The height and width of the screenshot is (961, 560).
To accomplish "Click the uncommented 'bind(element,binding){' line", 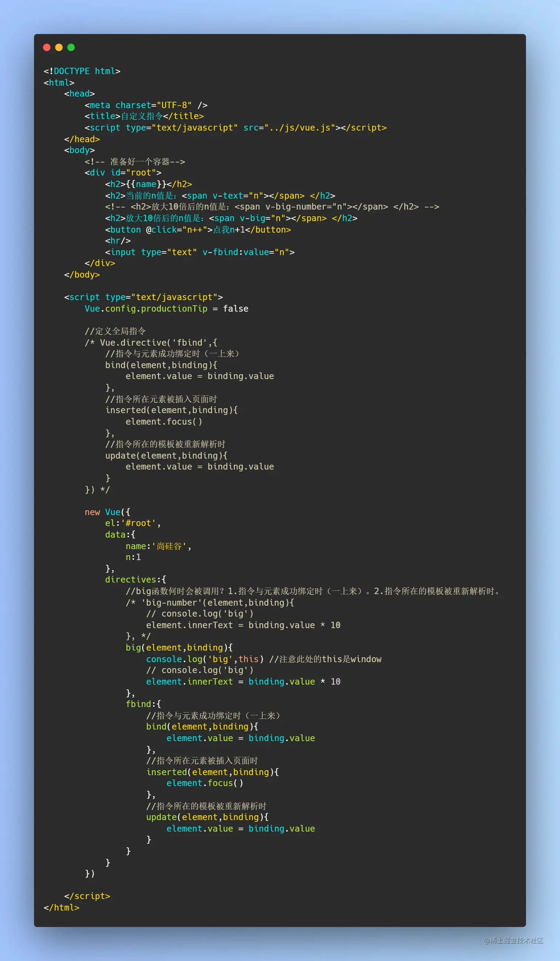I will click(202, 726).
